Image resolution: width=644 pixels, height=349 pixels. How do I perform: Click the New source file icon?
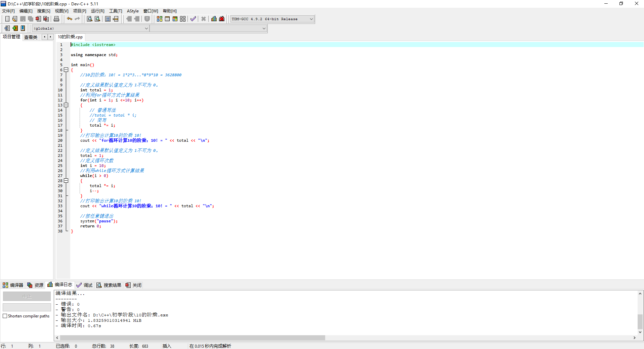click(7, 19)
